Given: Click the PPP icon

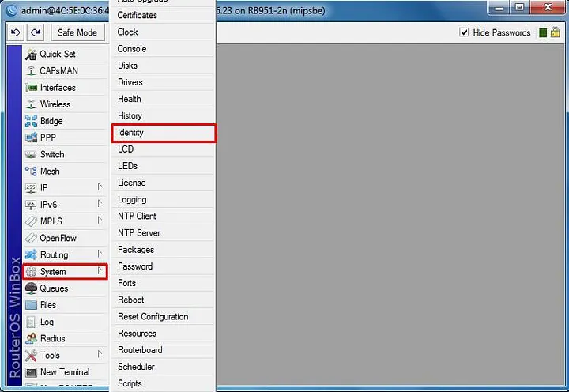Looking at the screenshot, I should point(31,138).
